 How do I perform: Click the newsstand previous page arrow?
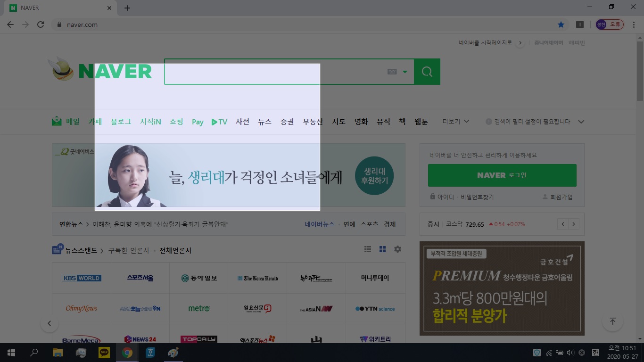[x=49, y=323]
